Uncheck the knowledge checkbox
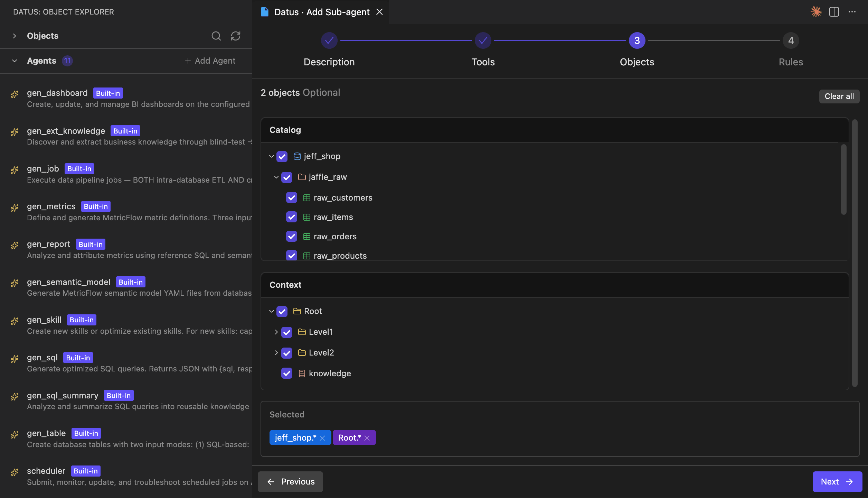The image size is (868, 498). tap(287, 373)
